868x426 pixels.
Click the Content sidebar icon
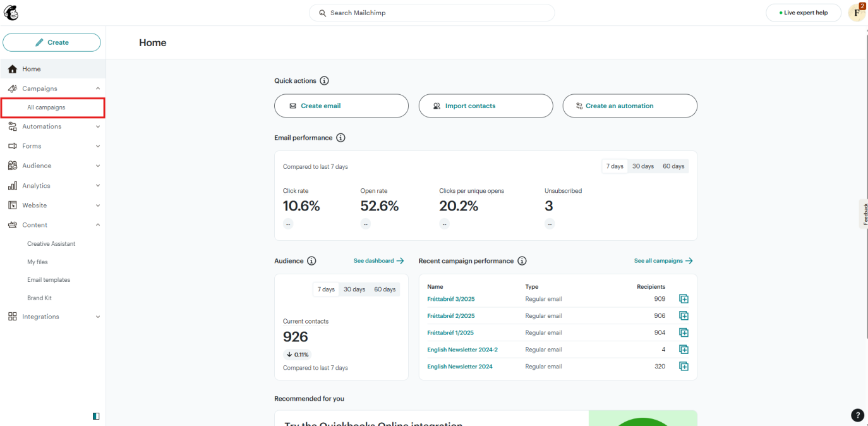13,225
